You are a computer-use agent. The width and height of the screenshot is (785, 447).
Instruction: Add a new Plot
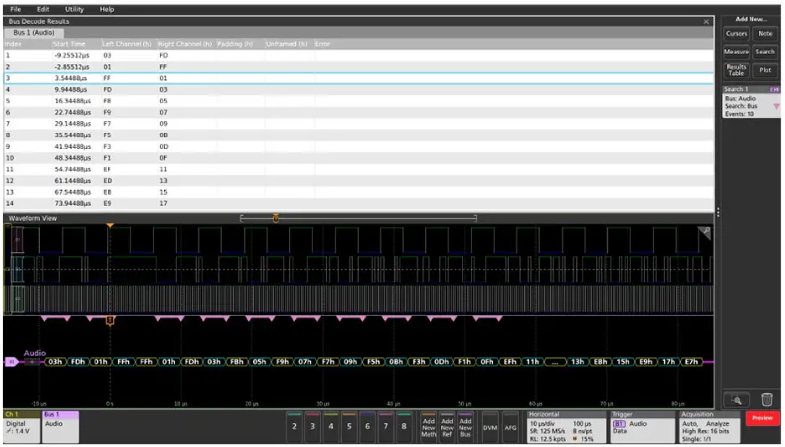(x=765, y=70)
